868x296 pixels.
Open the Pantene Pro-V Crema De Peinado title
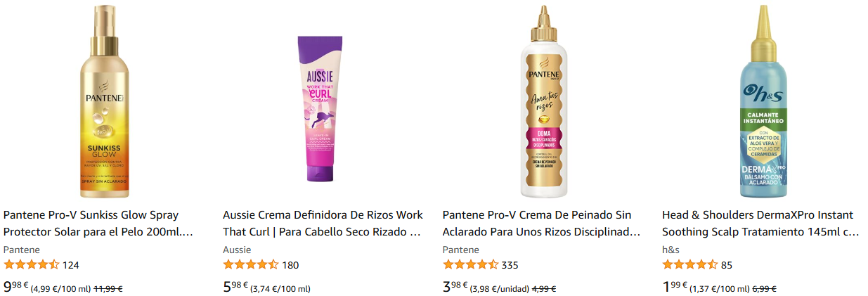(x=542, y=223)
